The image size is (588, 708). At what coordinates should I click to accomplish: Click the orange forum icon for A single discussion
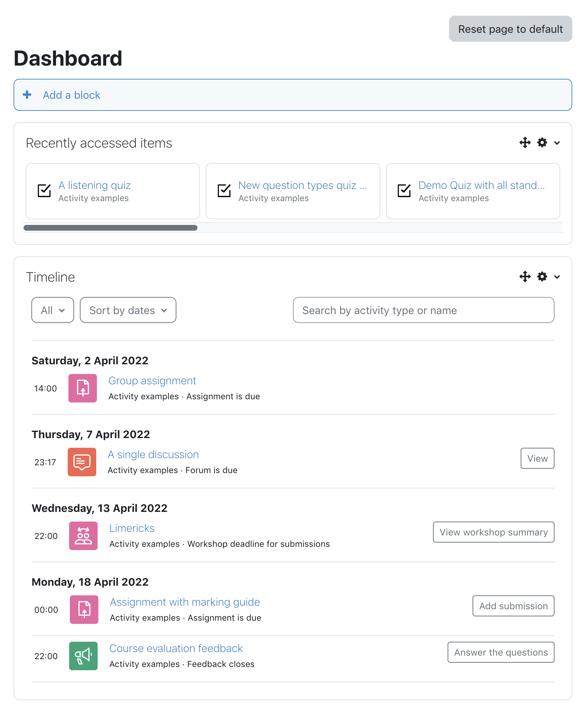pos(82,462)
